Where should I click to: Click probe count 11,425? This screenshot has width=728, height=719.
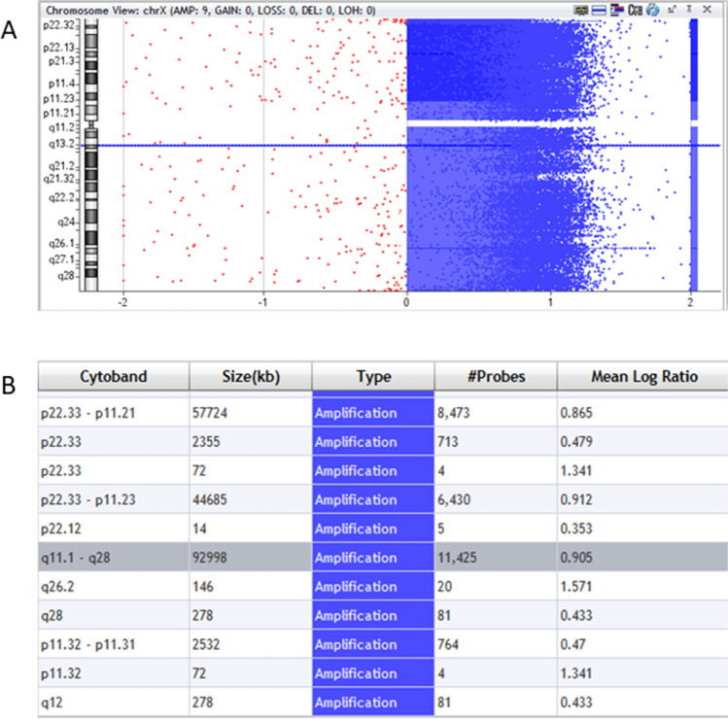tap(458, 557)
